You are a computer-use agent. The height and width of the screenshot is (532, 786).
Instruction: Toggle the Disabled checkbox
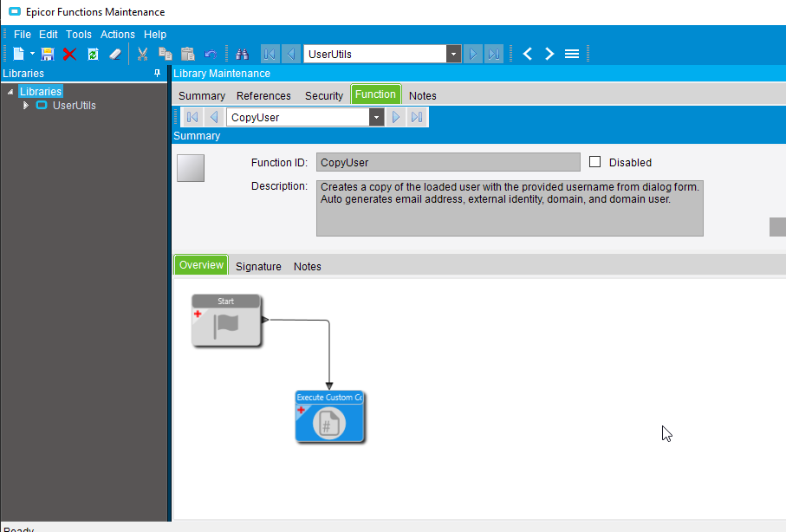pos(595,162)
